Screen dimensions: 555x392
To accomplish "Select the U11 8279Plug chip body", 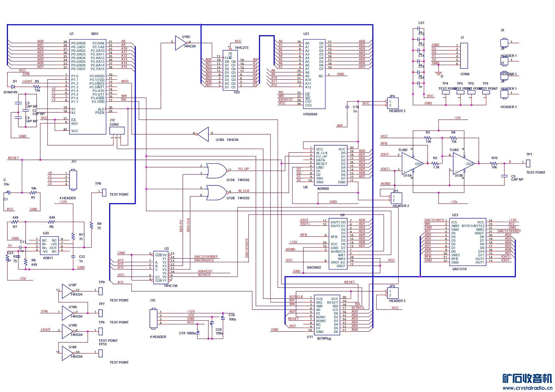I will [x=327, y=315].
